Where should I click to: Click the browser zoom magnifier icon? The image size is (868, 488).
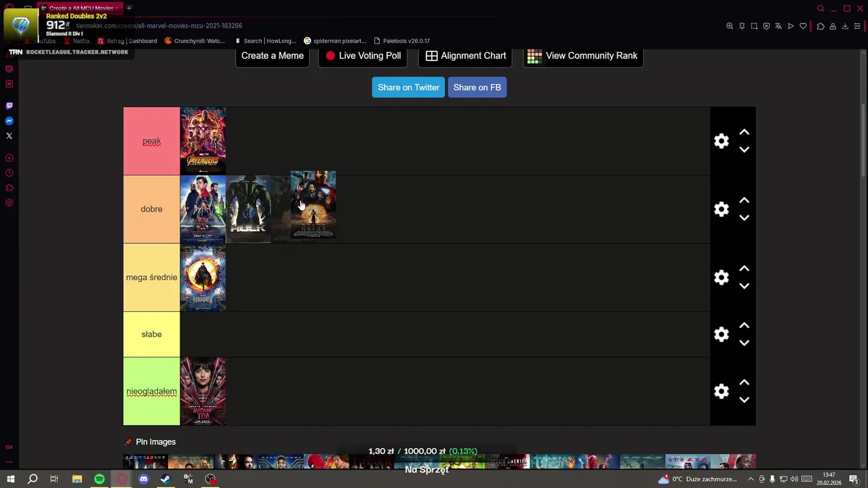[x=730, y=26]
